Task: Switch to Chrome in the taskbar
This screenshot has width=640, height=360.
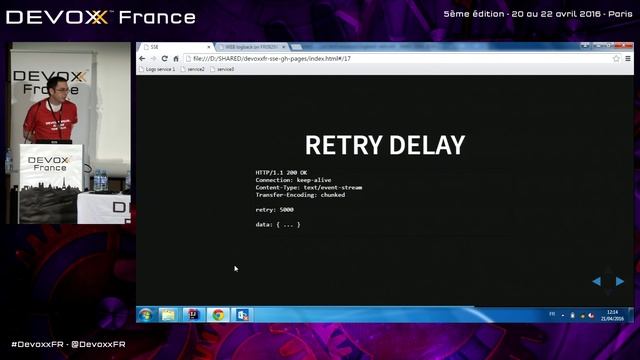Action: coord(218,315)
